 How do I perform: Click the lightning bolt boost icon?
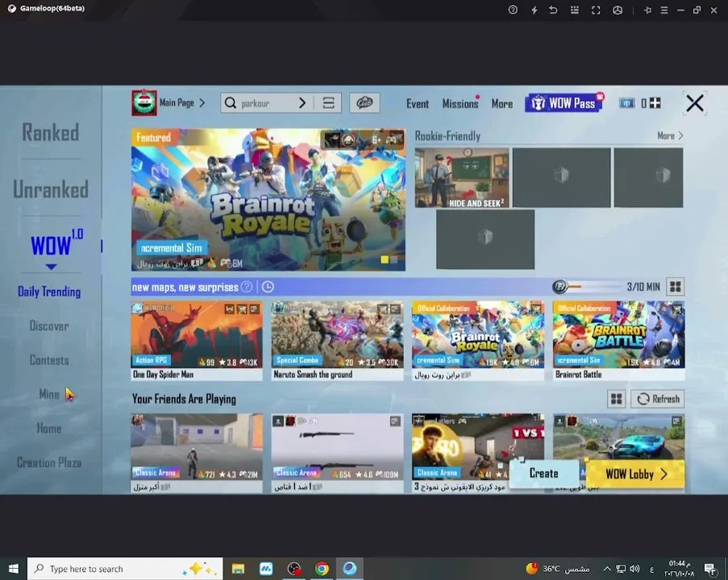click(x=534, y=10)
